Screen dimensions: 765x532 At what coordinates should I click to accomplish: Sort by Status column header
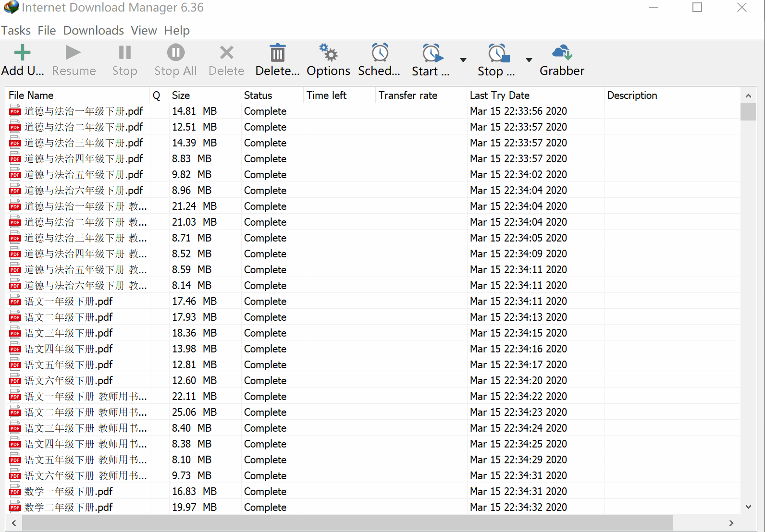pos(272,95)
